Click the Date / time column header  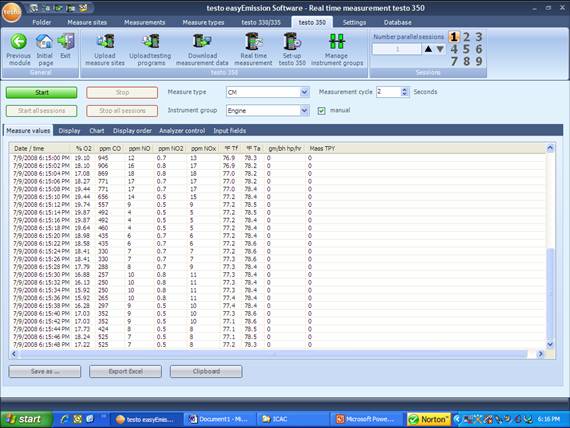(40, 148)
